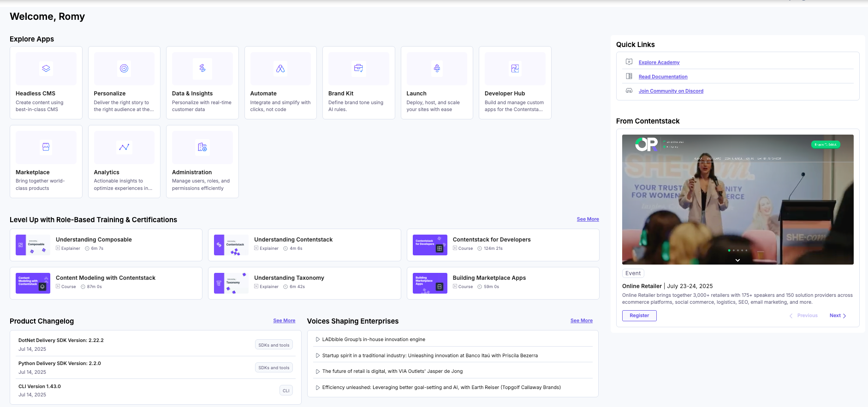The image size is (868, 407).
Task: Click the Read Documentation book icon
Action: click(x=629, y=76)
